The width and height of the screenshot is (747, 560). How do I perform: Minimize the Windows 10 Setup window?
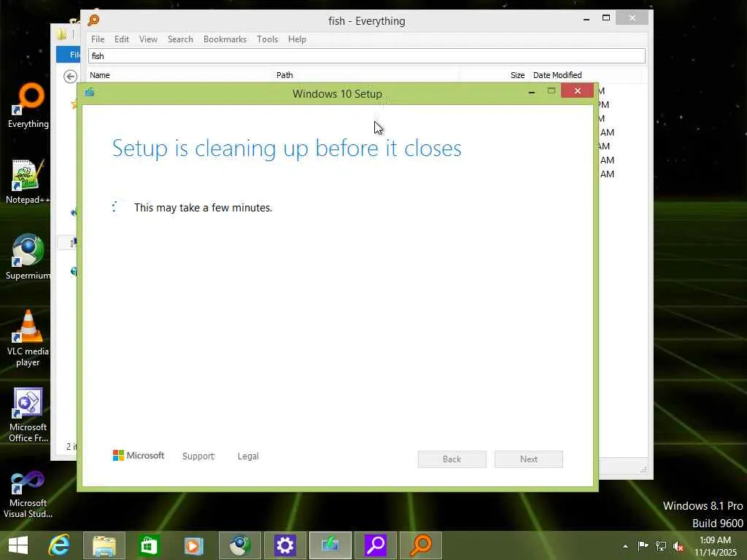tap(532, 91)
